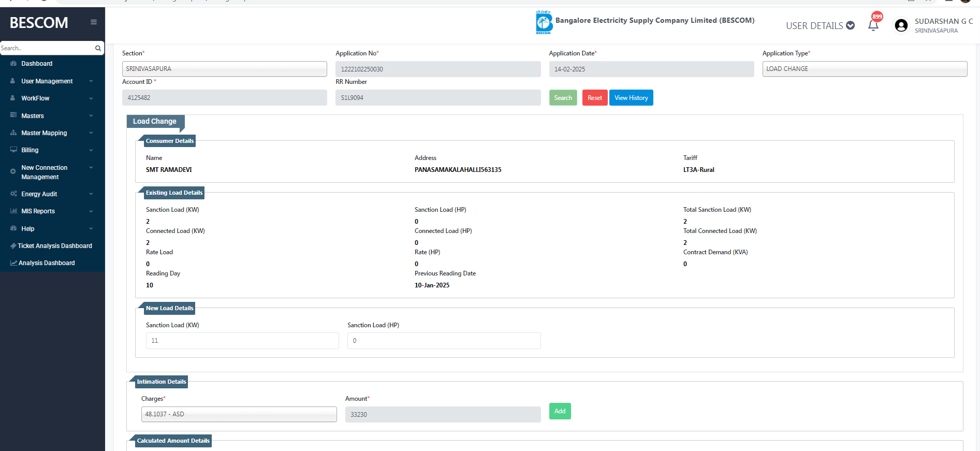The height and width of the screenshot is (451, 980).
Task: Click the Masters list icon
Action: 13,115
